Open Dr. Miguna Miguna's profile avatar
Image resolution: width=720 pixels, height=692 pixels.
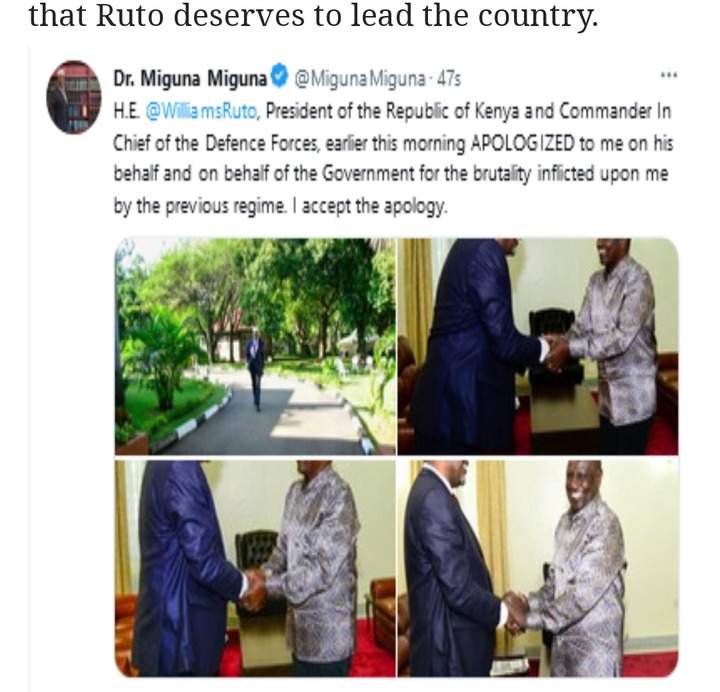point(73,97)
